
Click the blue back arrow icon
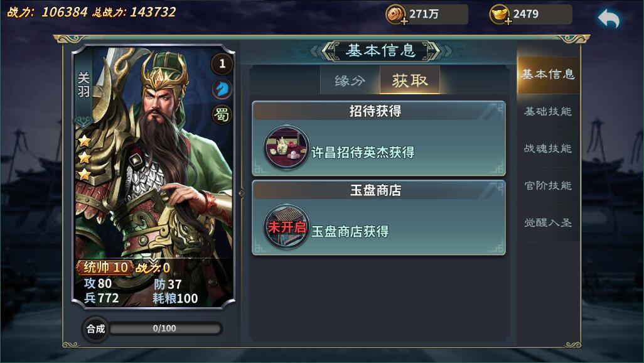click(608, 19)
